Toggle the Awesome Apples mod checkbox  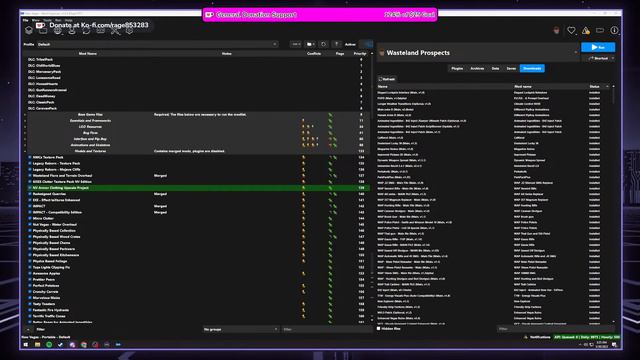(30, 273)
